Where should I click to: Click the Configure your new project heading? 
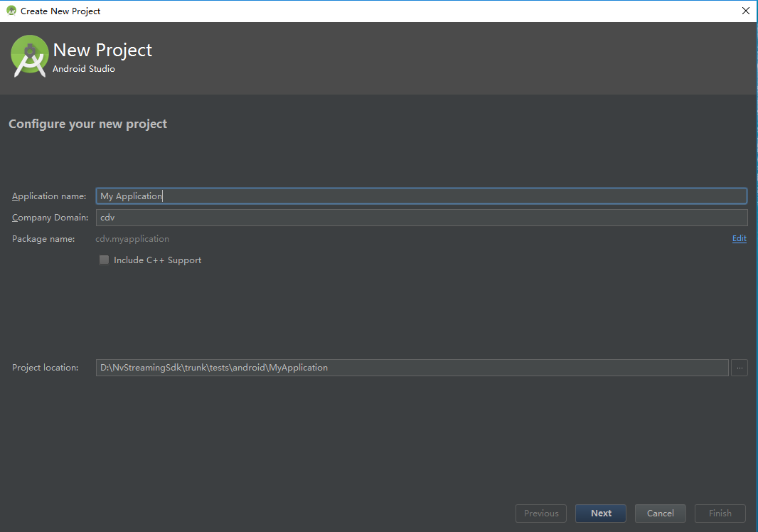click(x=87, y=124)
